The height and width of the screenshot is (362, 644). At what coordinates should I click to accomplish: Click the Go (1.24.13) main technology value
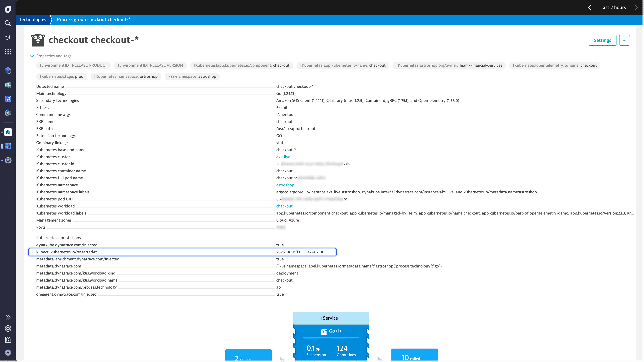tap(286, 94)
